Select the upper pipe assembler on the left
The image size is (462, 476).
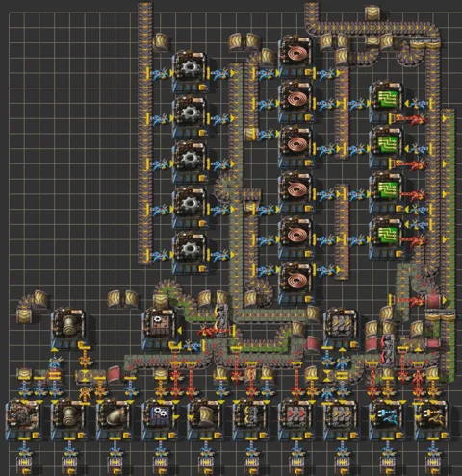(68, 328)
